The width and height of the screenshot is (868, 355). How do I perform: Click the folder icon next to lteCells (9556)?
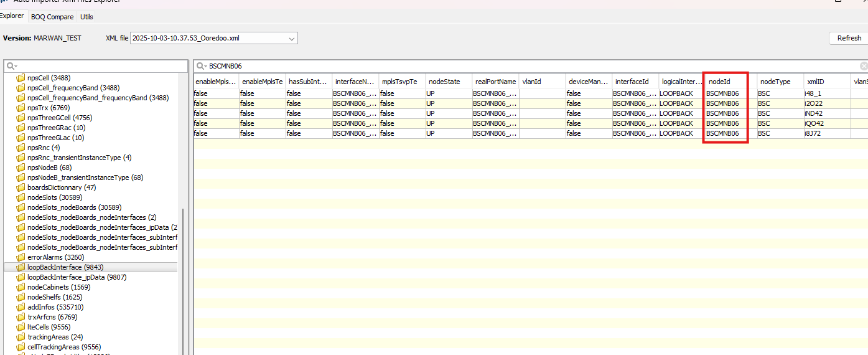pos(21,327)
